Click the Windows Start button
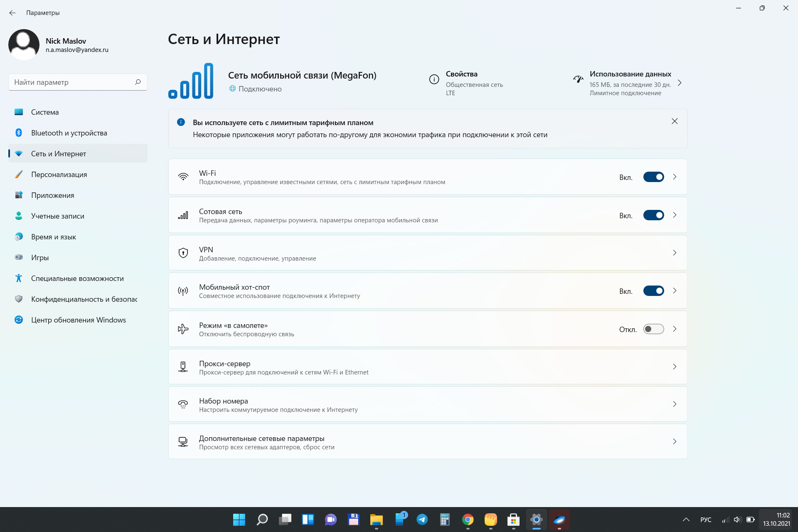Image resolution: width=798 pixels, height=532 pixels. (x=239, y=520)
